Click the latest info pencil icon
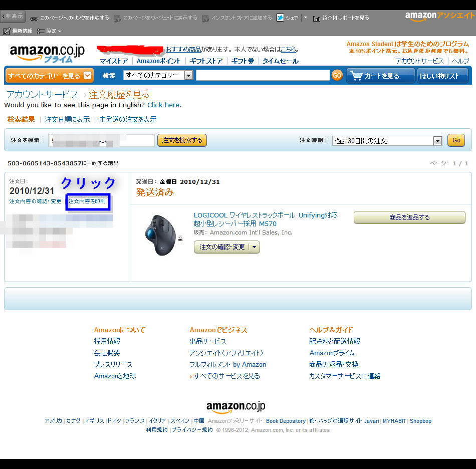This screenshot has height=469, width=476. pos(7,31)
